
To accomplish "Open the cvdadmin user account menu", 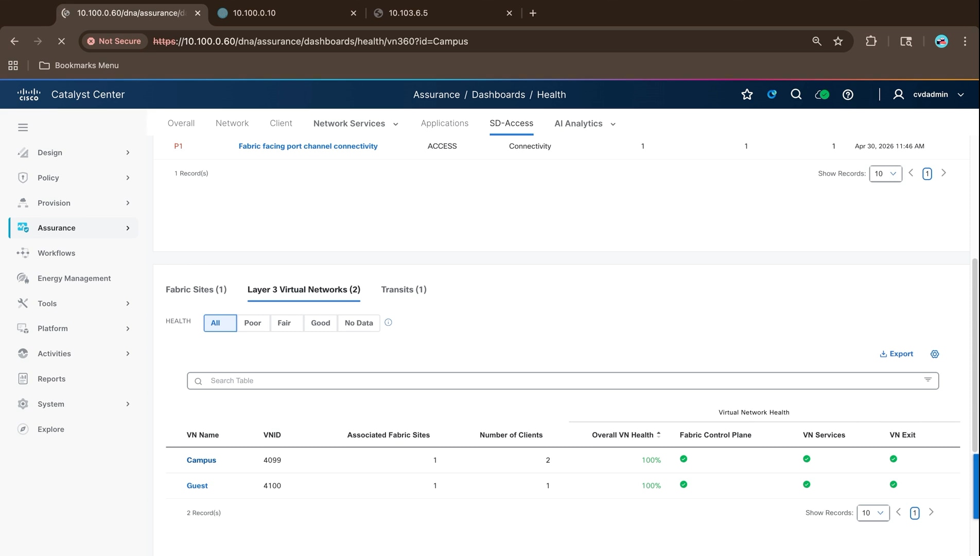I will pyautogui.click(x=929, y=94).
